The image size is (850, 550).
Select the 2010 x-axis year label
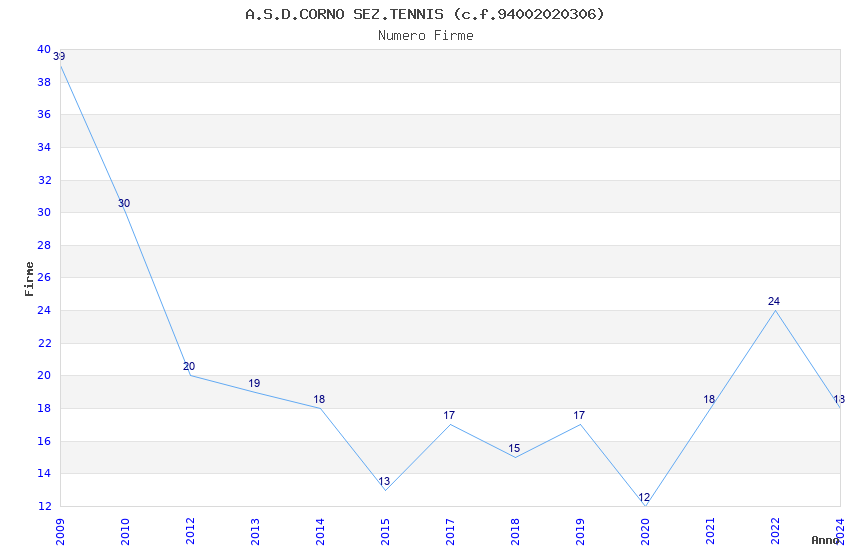pyautogui.click(x=125, y=532)
